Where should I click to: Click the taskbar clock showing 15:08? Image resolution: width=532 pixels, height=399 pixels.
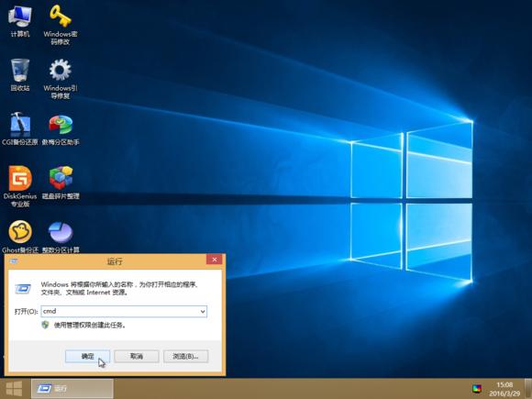click(x=504, y=389)
